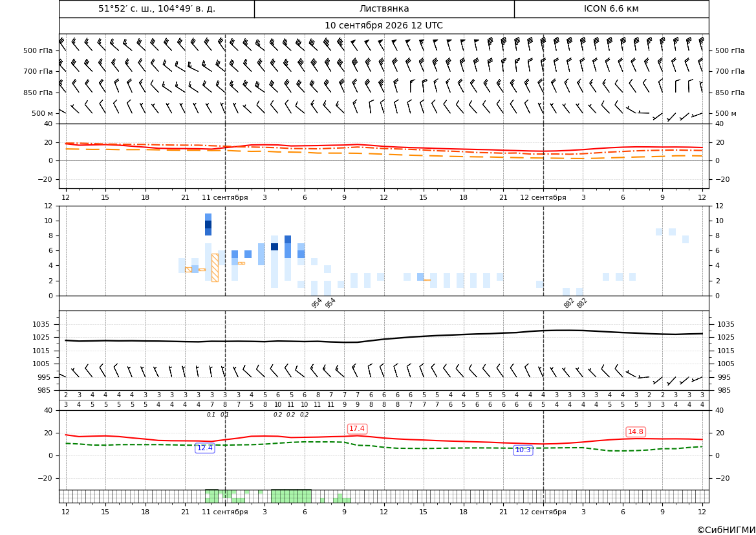756x535 pixels.
Task: Click the 0.2 precipitation amount above hour 6
Action: [304, 415]
